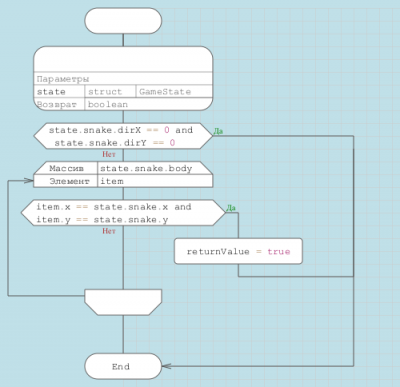Select the returnValue = true assignment block
Screen dimensions: 400x387
pyautogui.click(x=238, y=251)
